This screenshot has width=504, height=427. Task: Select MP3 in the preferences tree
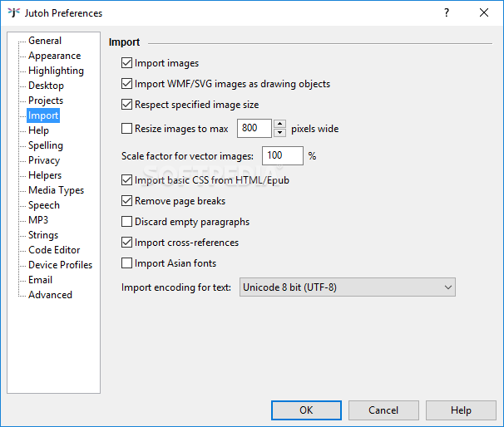38,220
